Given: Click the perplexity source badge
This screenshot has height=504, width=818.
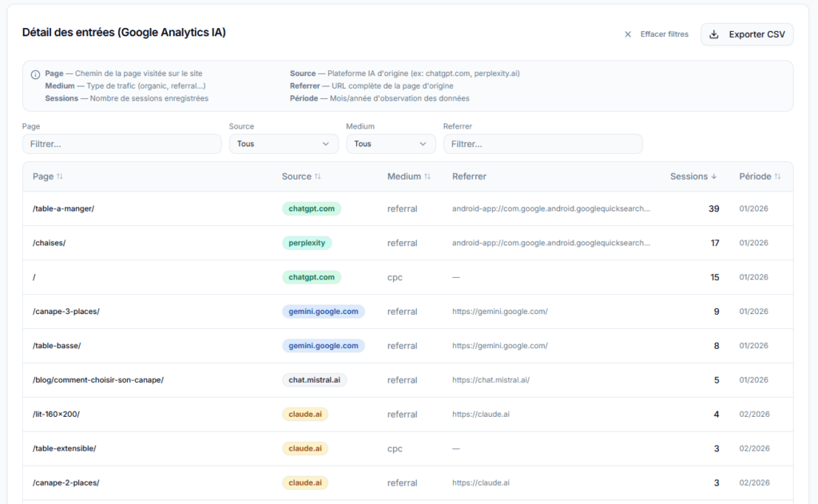Looking at the screenshot, I should (307, 243).
